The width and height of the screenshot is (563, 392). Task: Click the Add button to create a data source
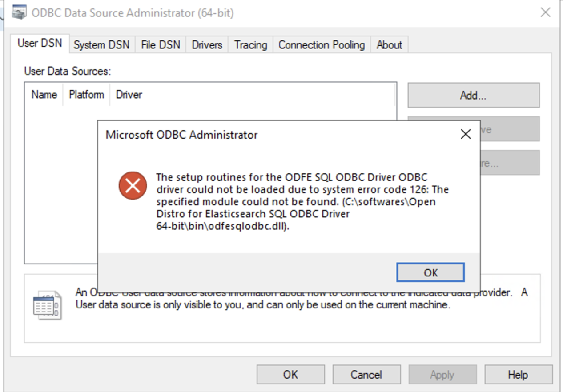tap(473, 95)
